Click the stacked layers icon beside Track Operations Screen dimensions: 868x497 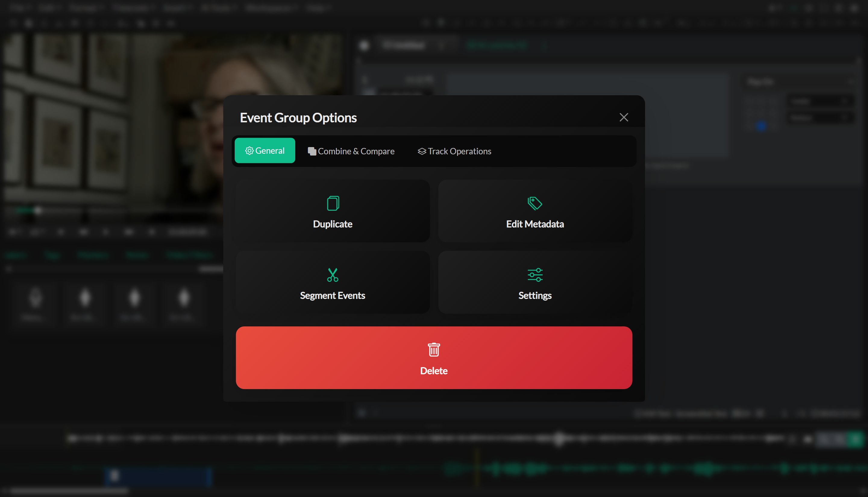click(x=422, y=151)
